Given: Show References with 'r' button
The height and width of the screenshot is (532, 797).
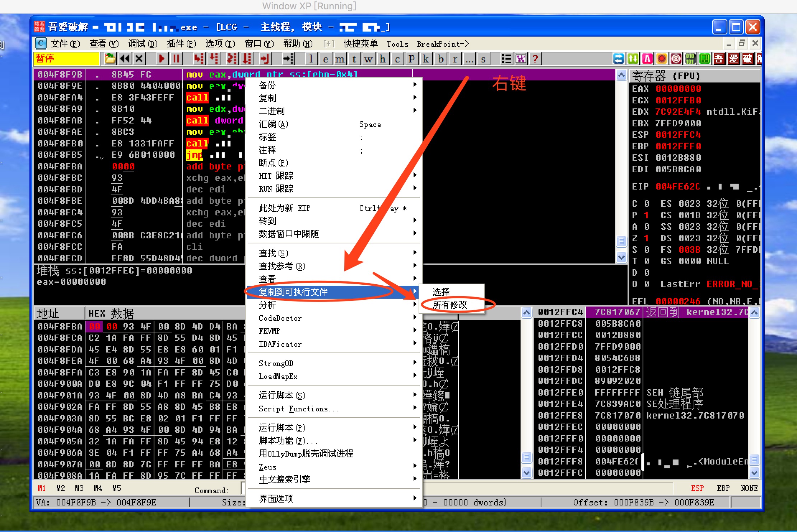Looking at the screenshot, I should pos(455,59).
